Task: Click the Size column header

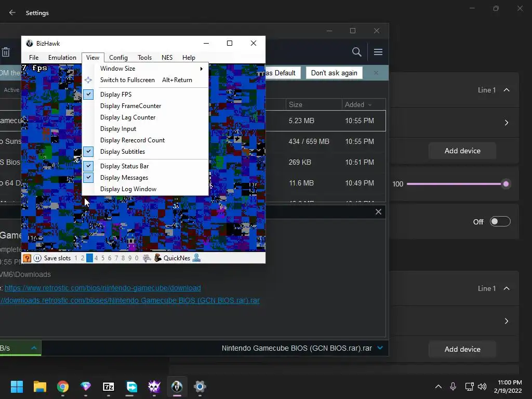Action: tap(314, 104)
